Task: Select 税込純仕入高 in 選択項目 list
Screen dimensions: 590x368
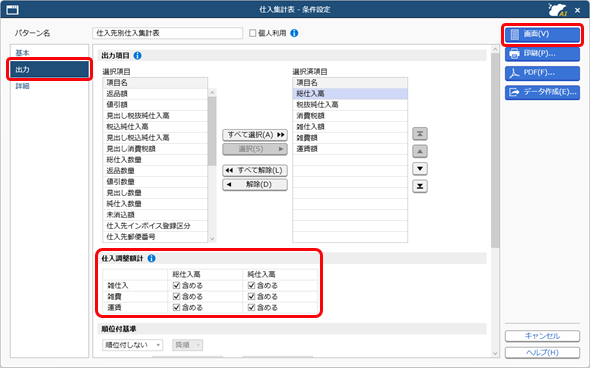Action: click(x=155, y=126)
